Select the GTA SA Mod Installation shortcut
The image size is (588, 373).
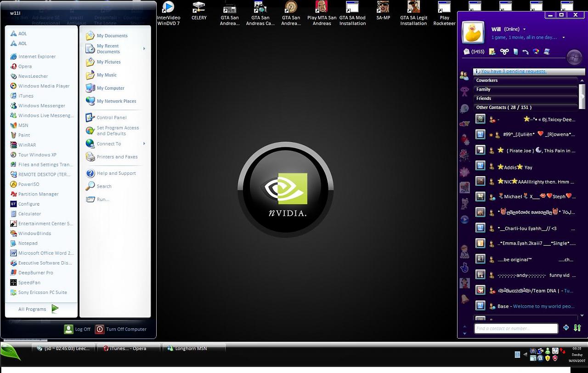tap(352, 13)
